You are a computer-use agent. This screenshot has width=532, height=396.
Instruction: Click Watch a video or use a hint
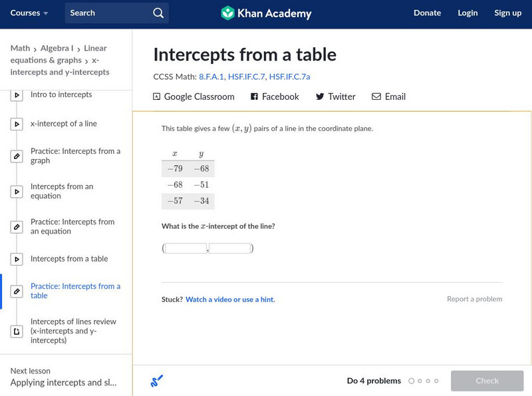pyautogui.click(x=230, y=299)
